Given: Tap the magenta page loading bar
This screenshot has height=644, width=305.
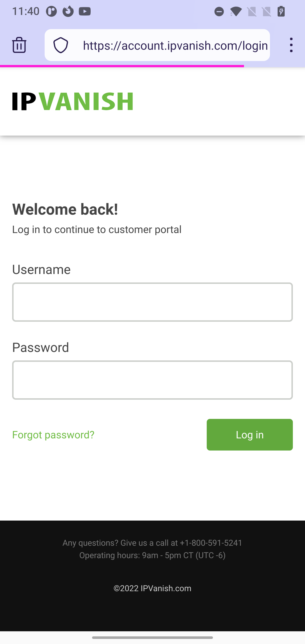Looking at the screenshot, I should pos(121,65).
